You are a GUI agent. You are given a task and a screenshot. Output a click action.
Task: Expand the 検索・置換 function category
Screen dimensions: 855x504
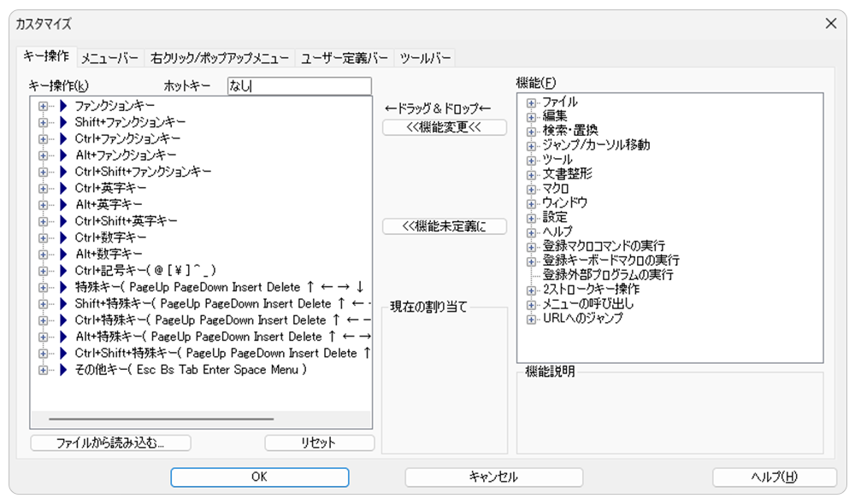pyautogui.click(x=531, y=131)
